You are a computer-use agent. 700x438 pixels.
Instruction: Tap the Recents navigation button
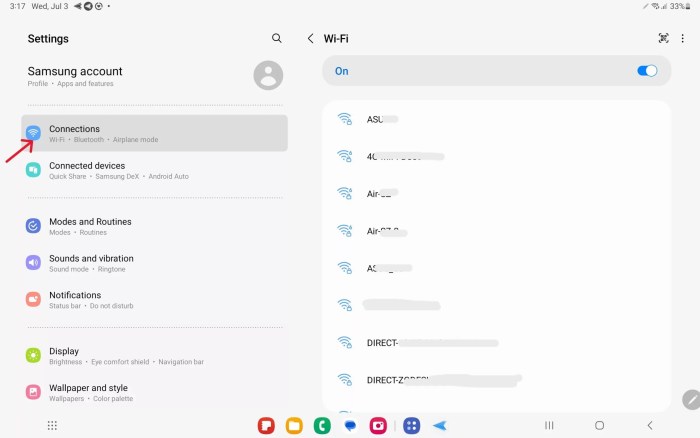(x=549, y=425)
